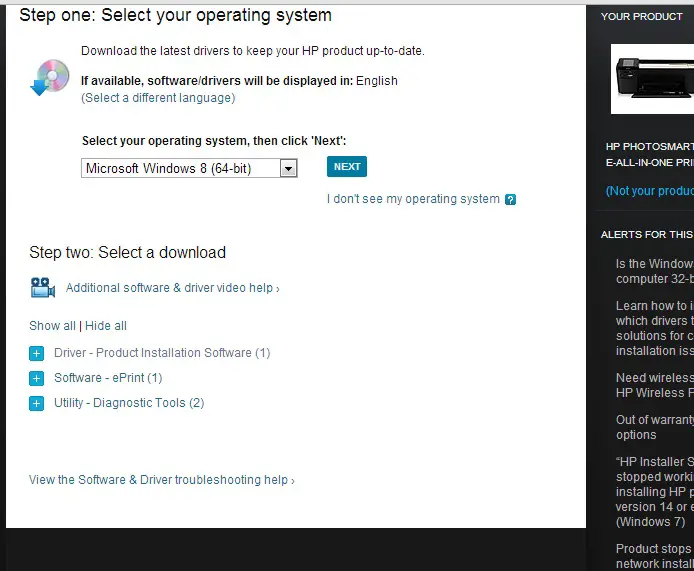Select a different language link
The width and height of the screenshot is (694, 571).
(158, 98)
